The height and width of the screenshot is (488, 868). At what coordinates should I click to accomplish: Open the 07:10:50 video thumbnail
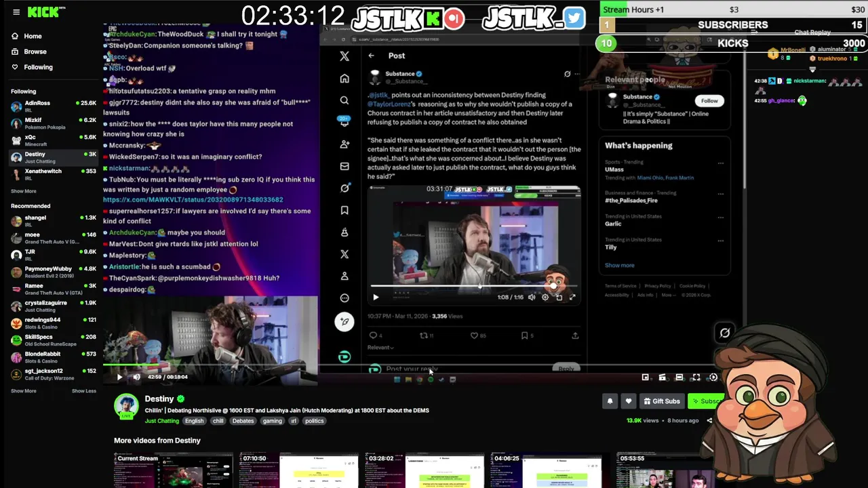tap(297, 470)
